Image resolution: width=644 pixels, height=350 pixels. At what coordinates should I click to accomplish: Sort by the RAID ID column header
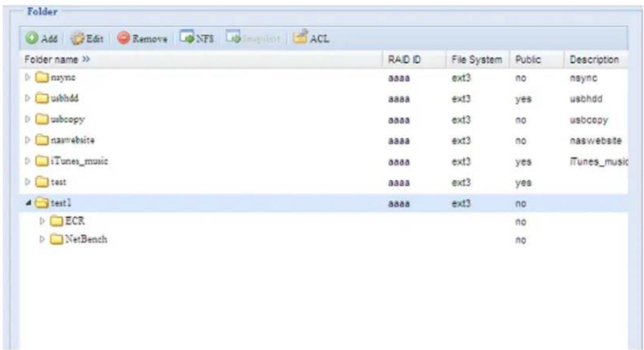point(402,60)
